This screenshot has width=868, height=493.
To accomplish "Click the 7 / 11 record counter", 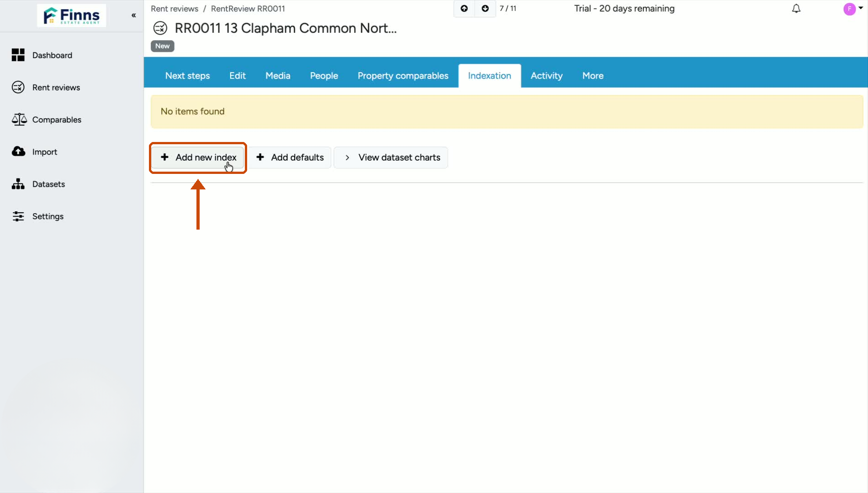I will 508,9.
